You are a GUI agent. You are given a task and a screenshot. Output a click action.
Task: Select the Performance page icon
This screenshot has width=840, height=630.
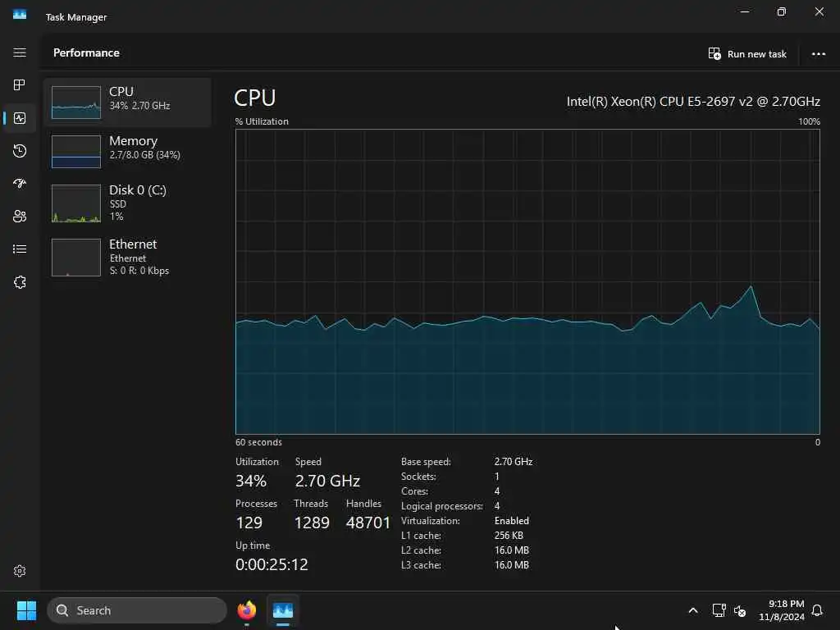(x=20, y=118)
